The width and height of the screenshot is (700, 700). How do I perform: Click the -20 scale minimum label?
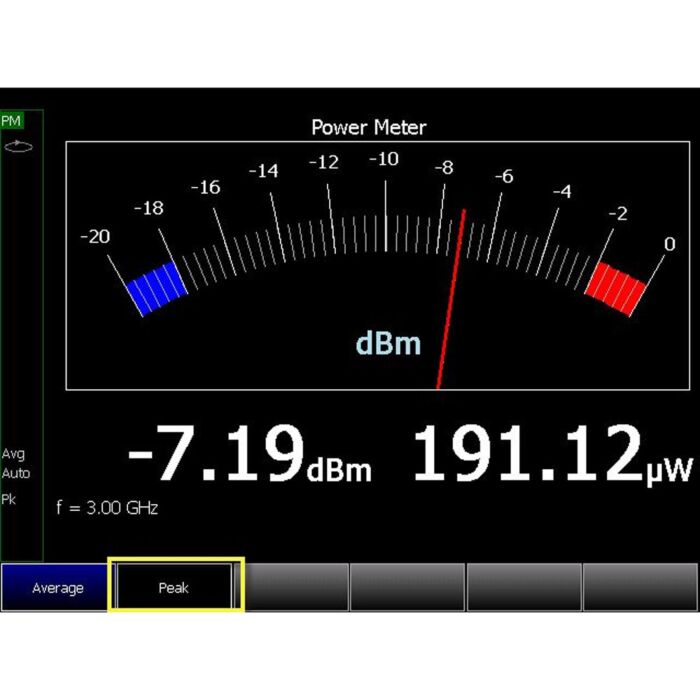pyautogui.click(x=95, y=237)
